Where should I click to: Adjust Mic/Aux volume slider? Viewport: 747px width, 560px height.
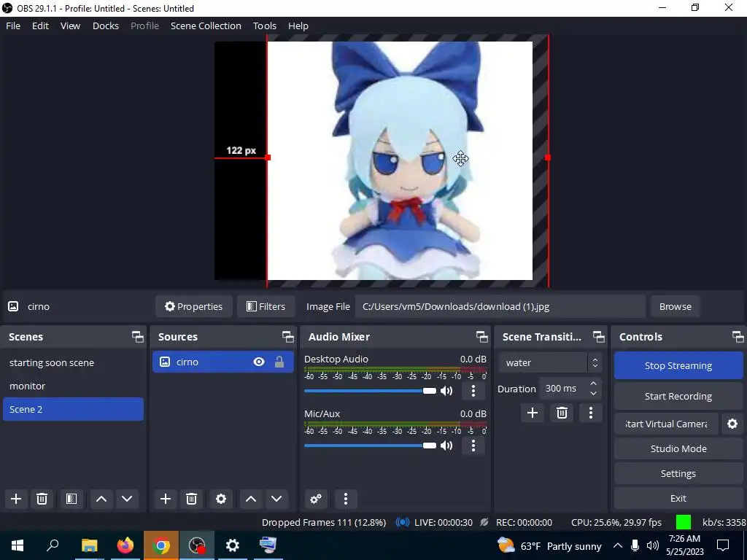(370, 446)
